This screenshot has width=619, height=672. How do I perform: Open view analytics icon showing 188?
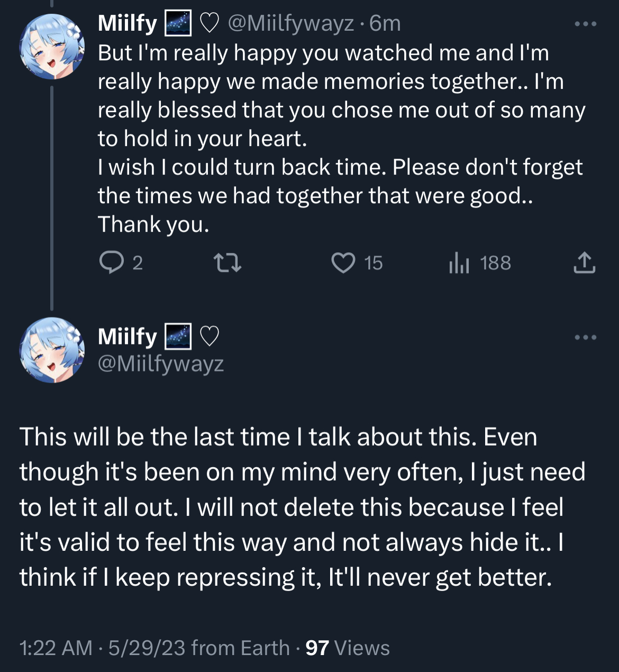pyautogui.click(x=459, y=263)
